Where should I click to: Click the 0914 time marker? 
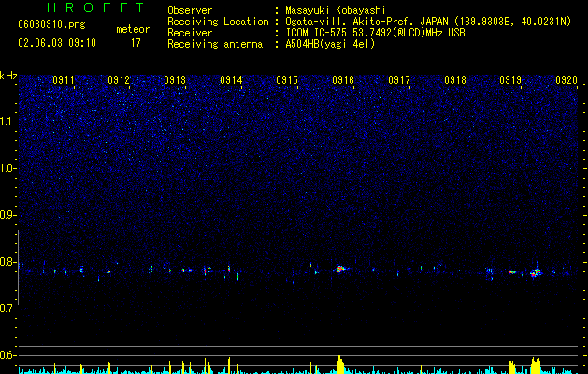pyautogui.click(x=231, y=80)
